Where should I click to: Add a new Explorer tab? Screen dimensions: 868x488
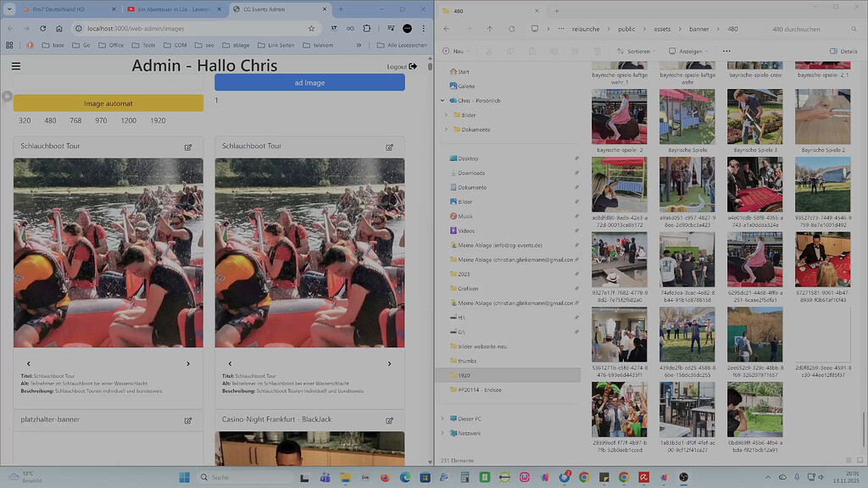(556, 10)
